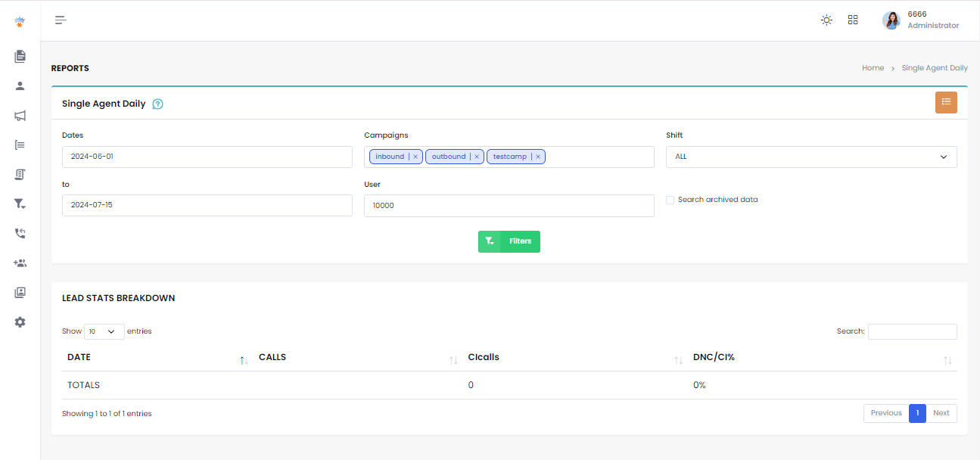
Task: Click the 'Showing 1 to 1 of 1 entries' text
Action: tap(107, 414)
